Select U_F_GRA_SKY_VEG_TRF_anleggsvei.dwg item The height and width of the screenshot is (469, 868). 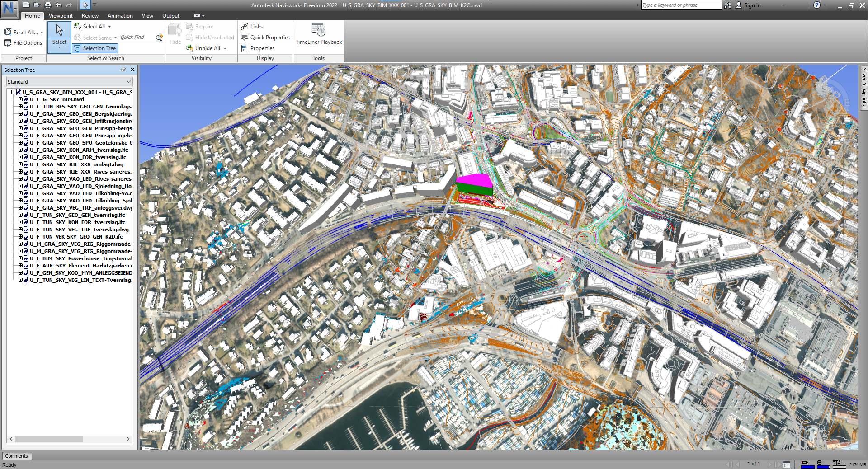coord(81,208)
